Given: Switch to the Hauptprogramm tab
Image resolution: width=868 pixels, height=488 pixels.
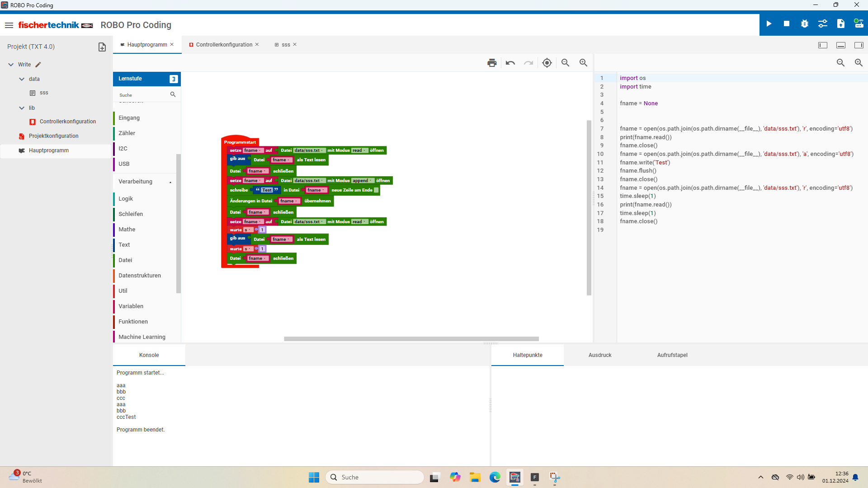Looking at the screenshot, I should (147, 45).
